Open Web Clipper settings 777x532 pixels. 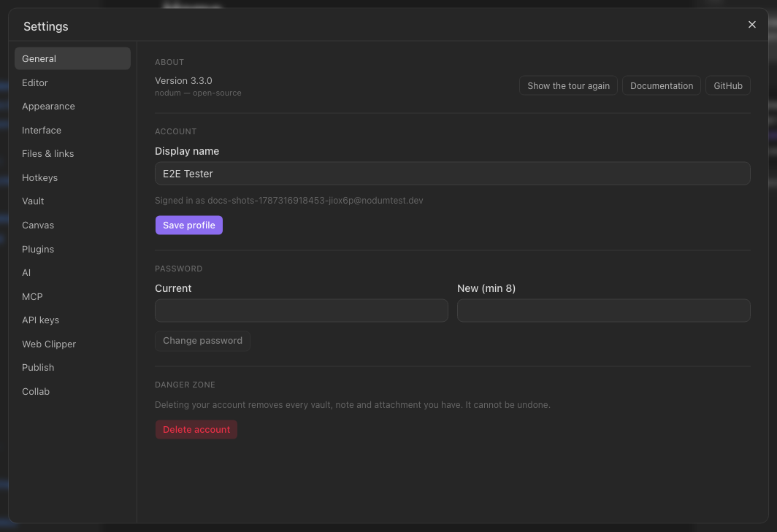pos(72,344)
